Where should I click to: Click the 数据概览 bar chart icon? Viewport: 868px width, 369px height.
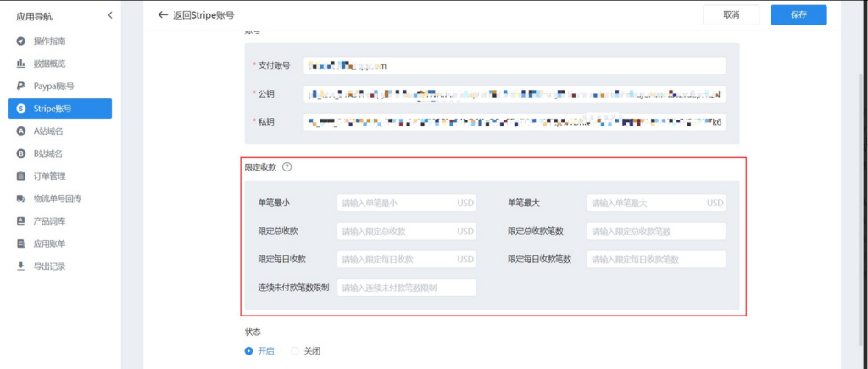[x=20, y=64]
